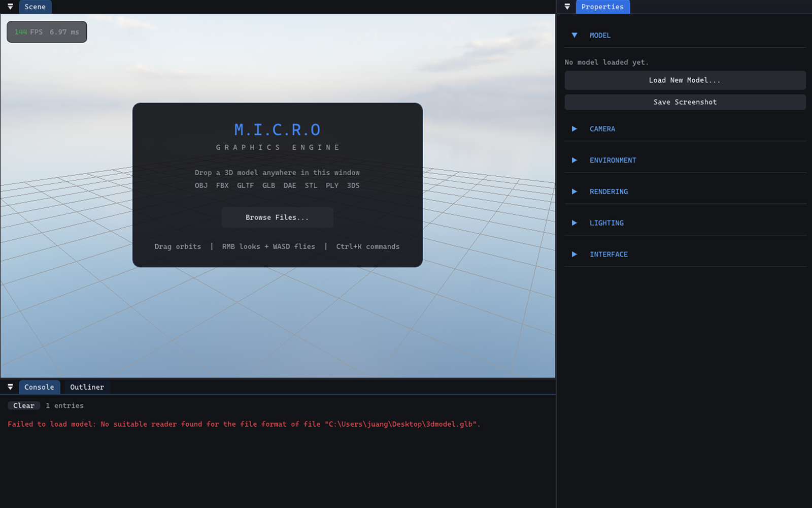Click the 'No model loaded yet.' text
Screen dimensions: 812x508
coord(606,62)
